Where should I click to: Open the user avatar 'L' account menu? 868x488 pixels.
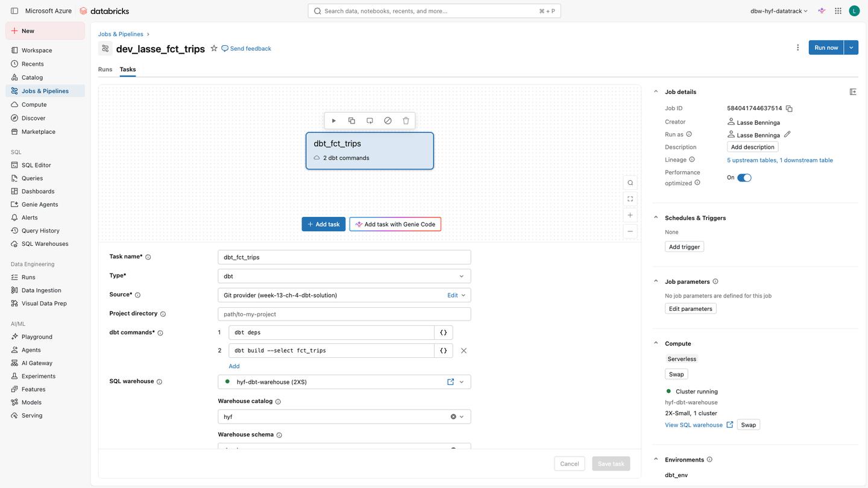[854, 11]
